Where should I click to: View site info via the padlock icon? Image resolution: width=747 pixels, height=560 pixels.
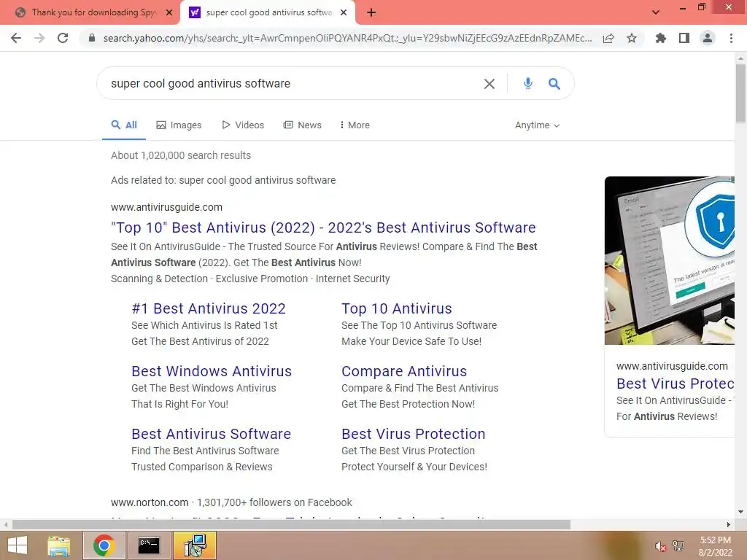pyautogui.click(x=92, y=38)
